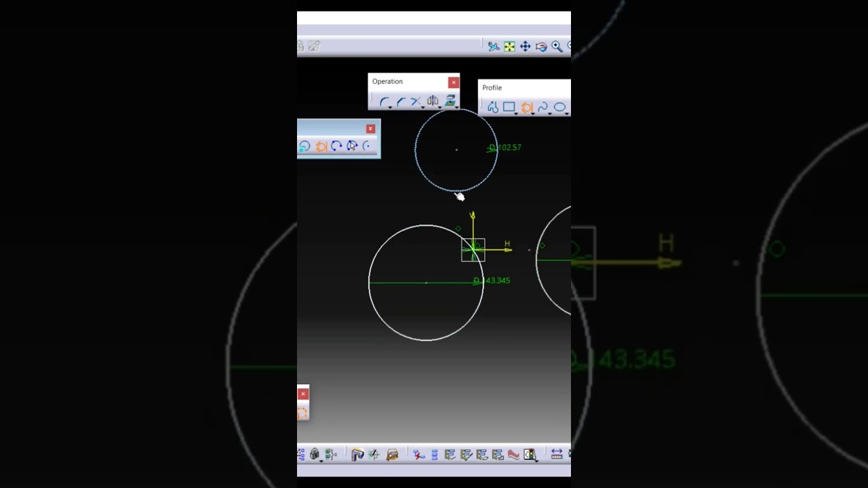Click the H axis label
The image size is (868, 488).
click(507, 243)
